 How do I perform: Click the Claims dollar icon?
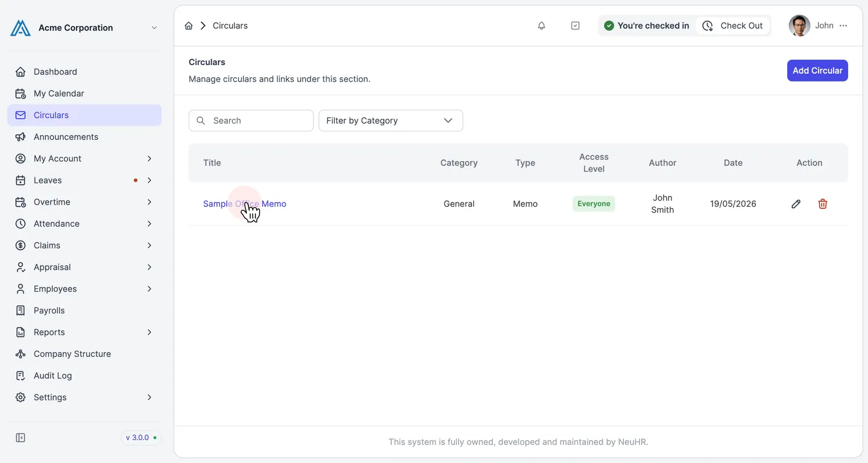tap(20, 245)
